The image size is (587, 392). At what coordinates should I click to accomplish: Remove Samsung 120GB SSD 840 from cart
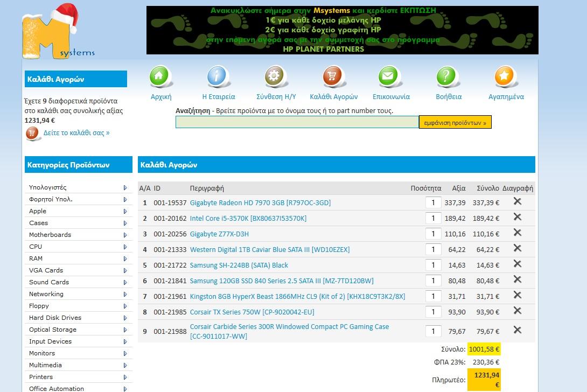click(518, 279)
